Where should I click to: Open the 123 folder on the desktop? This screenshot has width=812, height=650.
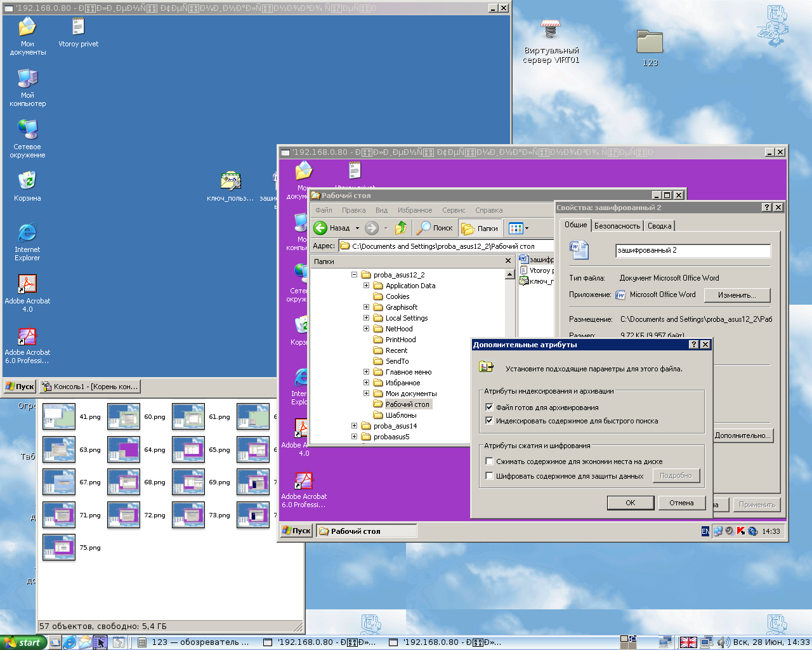point(650,43)
